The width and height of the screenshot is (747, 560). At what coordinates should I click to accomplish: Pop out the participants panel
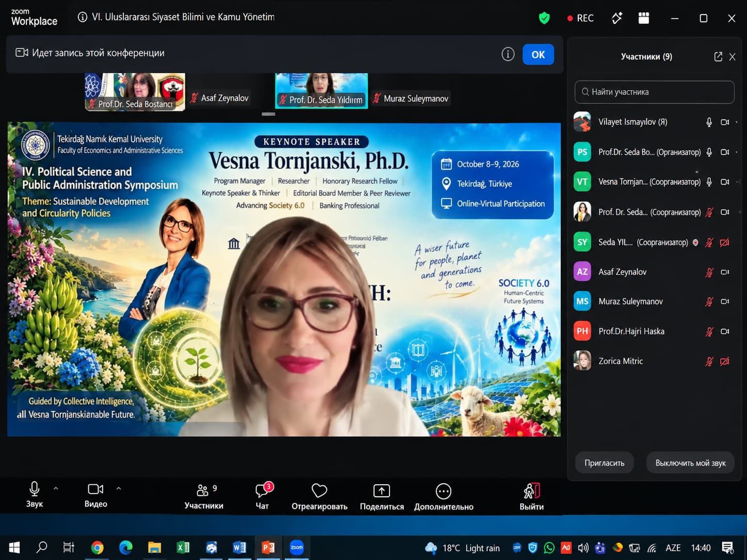point(718,57)
